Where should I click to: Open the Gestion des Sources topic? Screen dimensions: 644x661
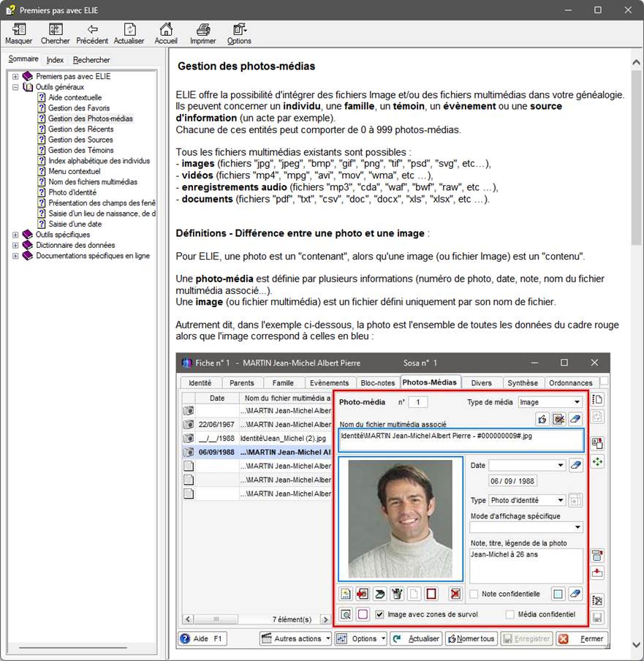(80, 140)
